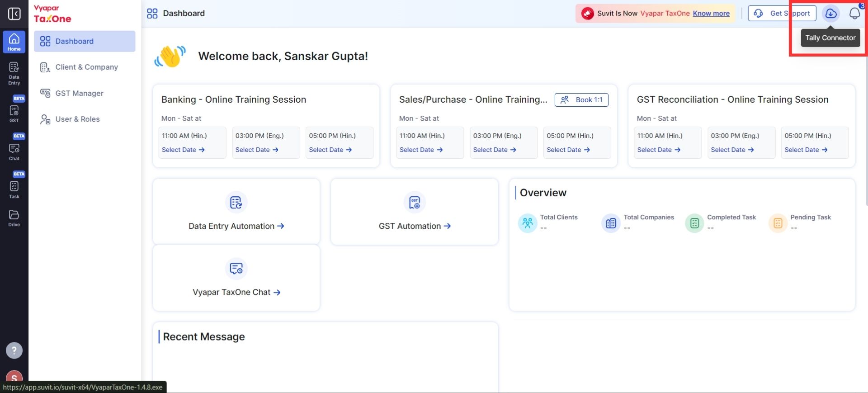Screen dimensions: 868x393
Task: Open Vyapar TaxOne Chat card
Action: 236,278
